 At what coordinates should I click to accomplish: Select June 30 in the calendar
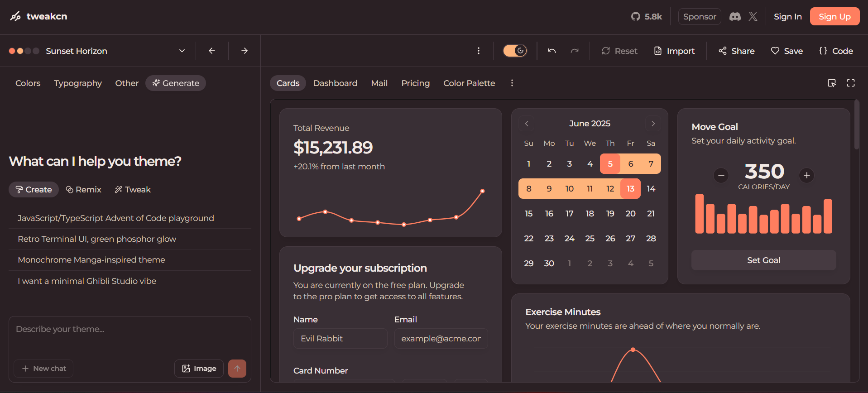point(549,264)
